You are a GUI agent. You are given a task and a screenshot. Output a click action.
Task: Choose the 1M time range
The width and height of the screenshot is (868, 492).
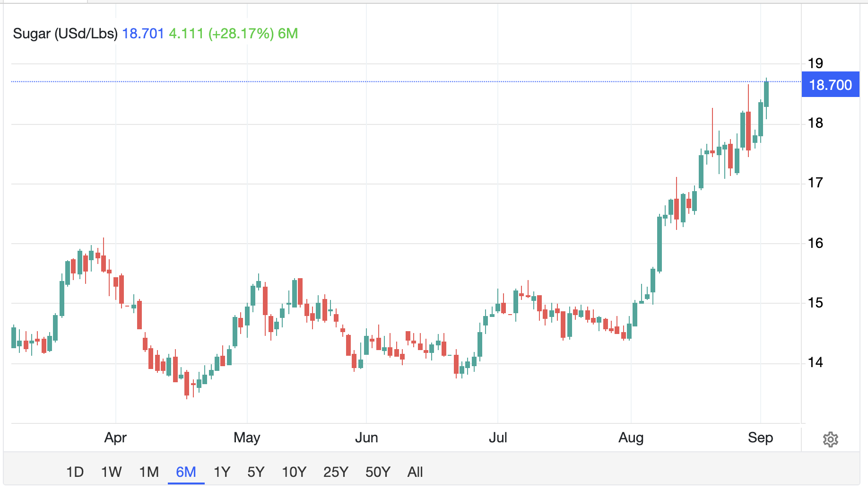click(149, 472)
